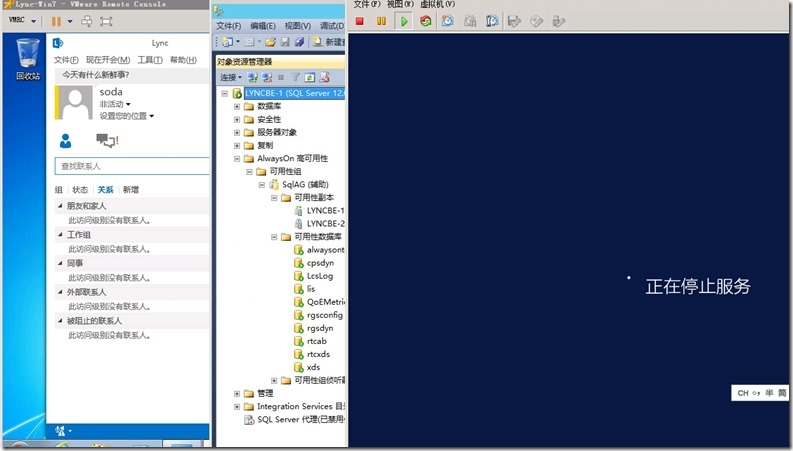Click the green play power-on button
This screenshot has height=451, width=793.
[404, 21]
